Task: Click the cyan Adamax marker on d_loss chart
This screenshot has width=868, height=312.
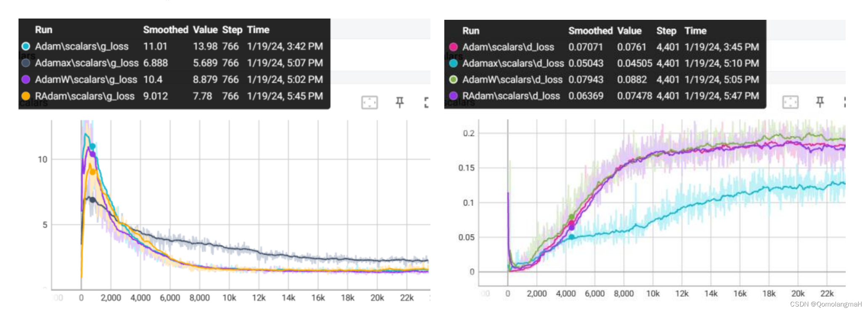Action: 571,237
